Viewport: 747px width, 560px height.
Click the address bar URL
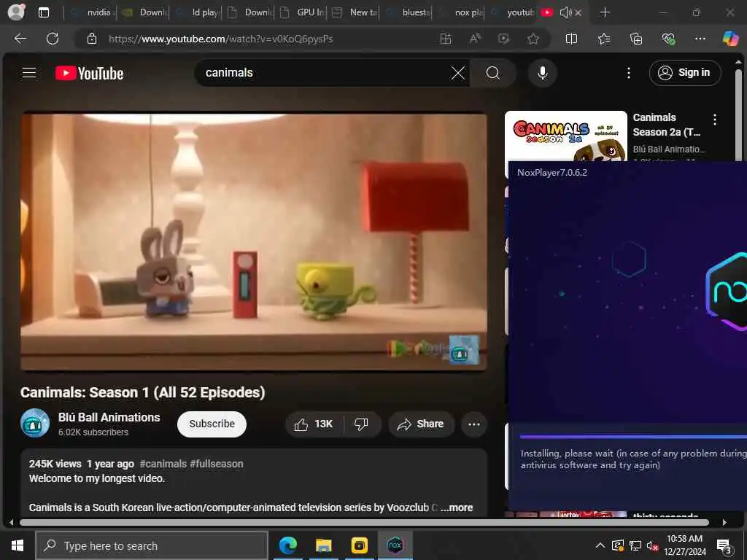coord(220,39)
